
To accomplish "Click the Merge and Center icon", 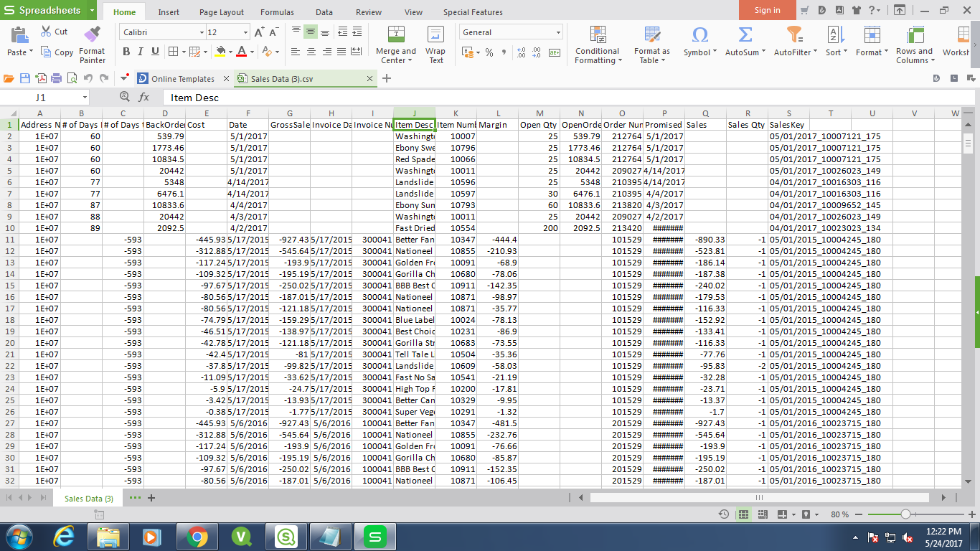I will coord(395,34).
